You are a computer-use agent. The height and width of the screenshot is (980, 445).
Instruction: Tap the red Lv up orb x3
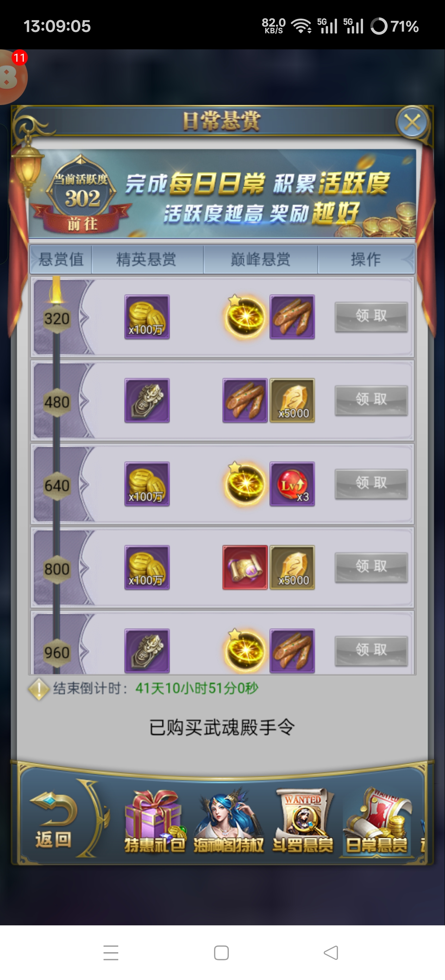pos(292,484)
